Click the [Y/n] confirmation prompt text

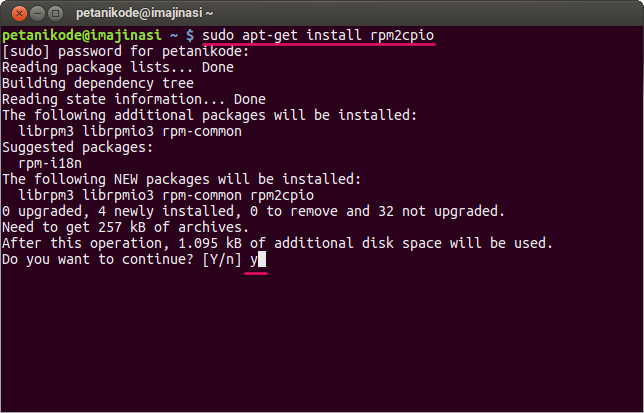(218, 259)
